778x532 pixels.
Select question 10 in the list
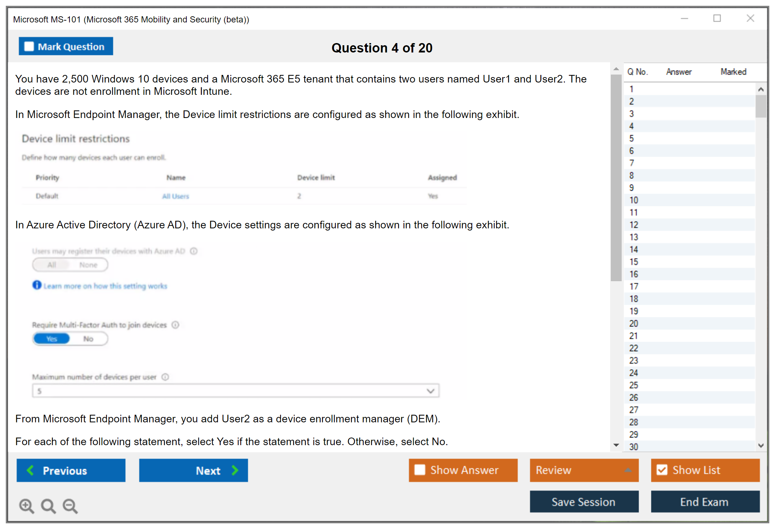634,200
